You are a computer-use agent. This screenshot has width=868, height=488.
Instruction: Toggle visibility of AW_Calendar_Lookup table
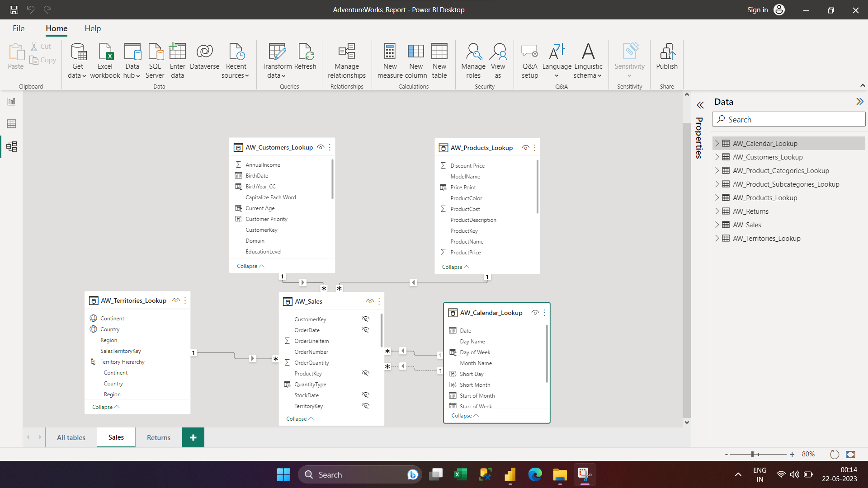[535, 313]
